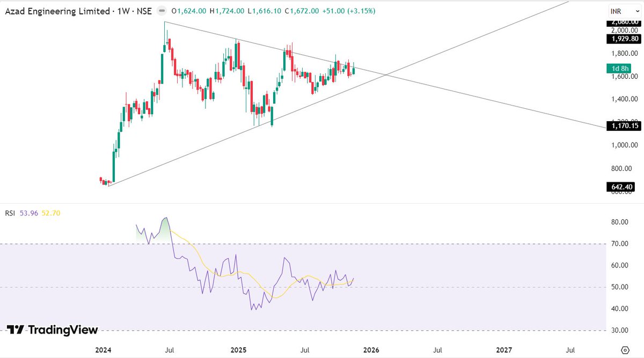
Task: Click the RSI value 53.96
Action: 28,213
